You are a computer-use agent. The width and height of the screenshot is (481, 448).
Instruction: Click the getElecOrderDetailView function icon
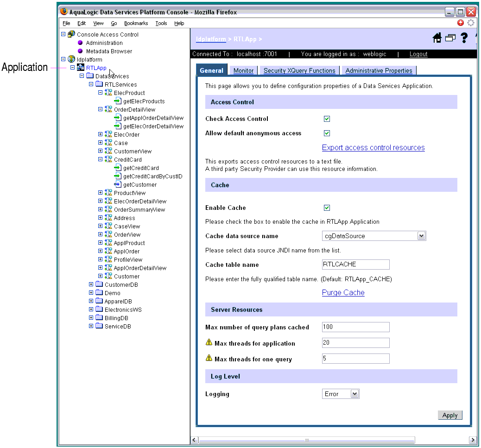118,126
